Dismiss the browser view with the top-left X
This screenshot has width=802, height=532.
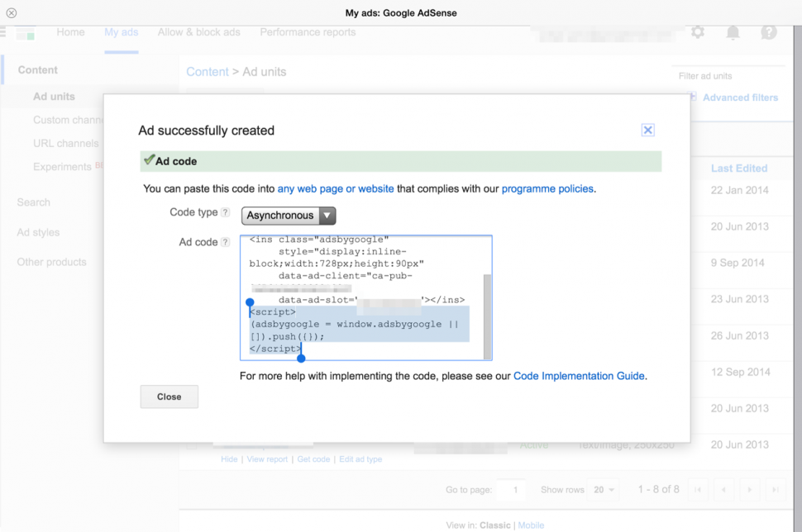(12, 12)
